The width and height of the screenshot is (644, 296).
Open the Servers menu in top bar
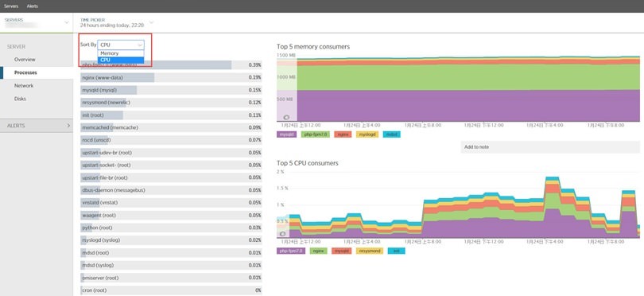point(11,6)
